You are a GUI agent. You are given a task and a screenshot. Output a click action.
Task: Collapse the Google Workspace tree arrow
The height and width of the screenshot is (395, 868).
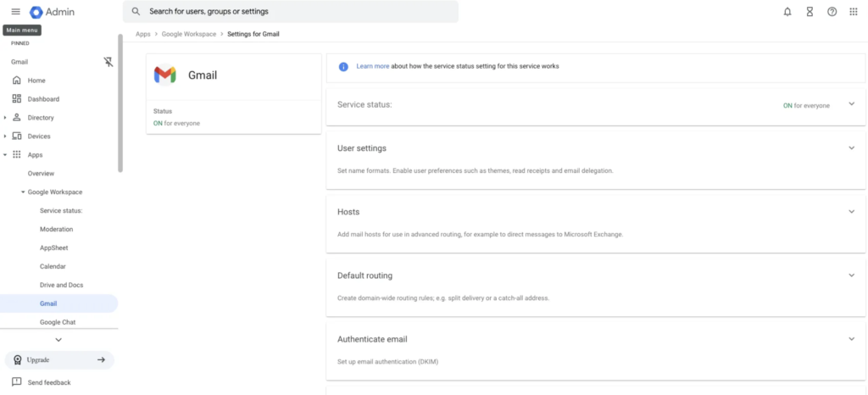click(x=23, y=192)
